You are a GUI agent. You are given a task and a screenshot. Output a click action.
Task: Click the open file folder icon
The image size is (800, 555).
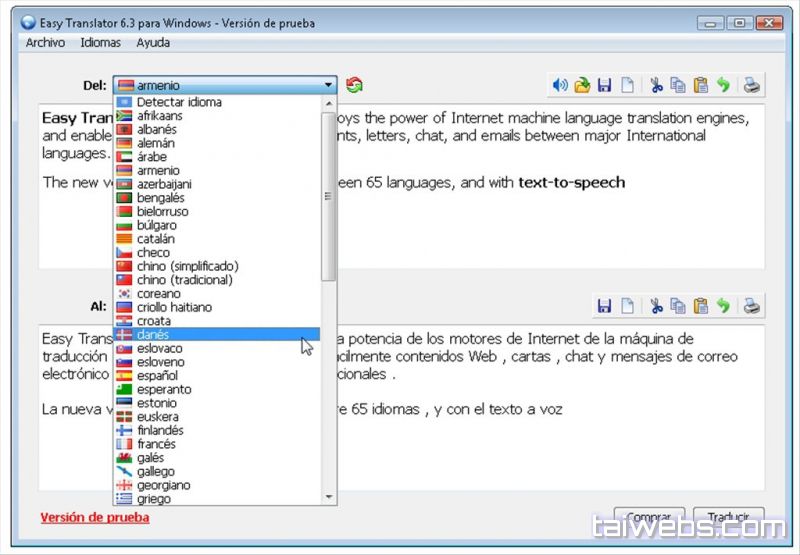pyautogui.click(x=582, y=86)
